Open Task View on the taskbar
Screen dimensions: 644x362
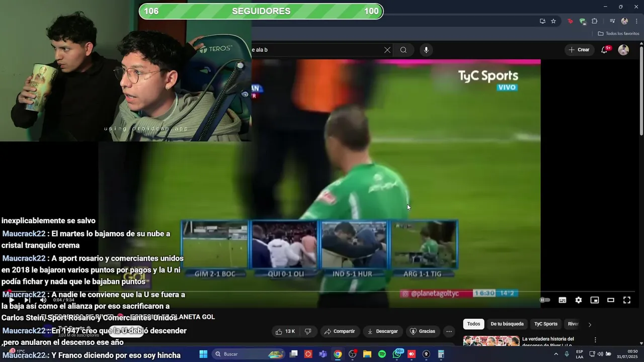click(x=294, y=354)
